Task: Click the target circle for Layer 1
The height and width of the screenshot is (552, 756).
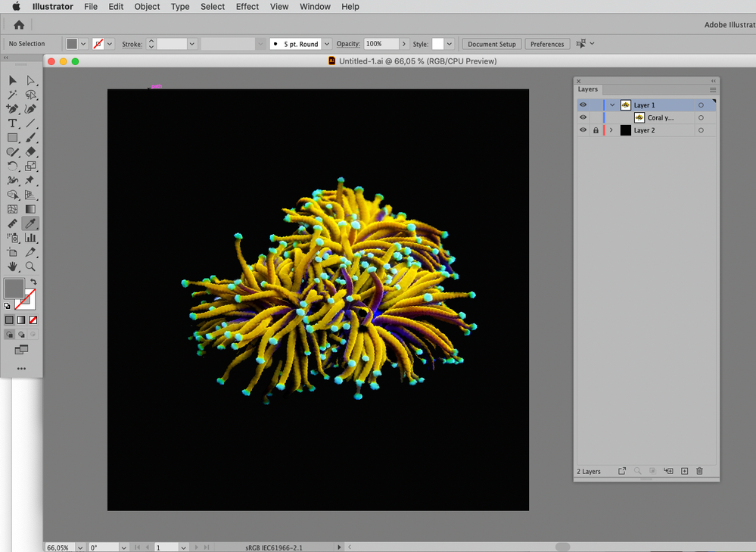Action: [701, 105]
